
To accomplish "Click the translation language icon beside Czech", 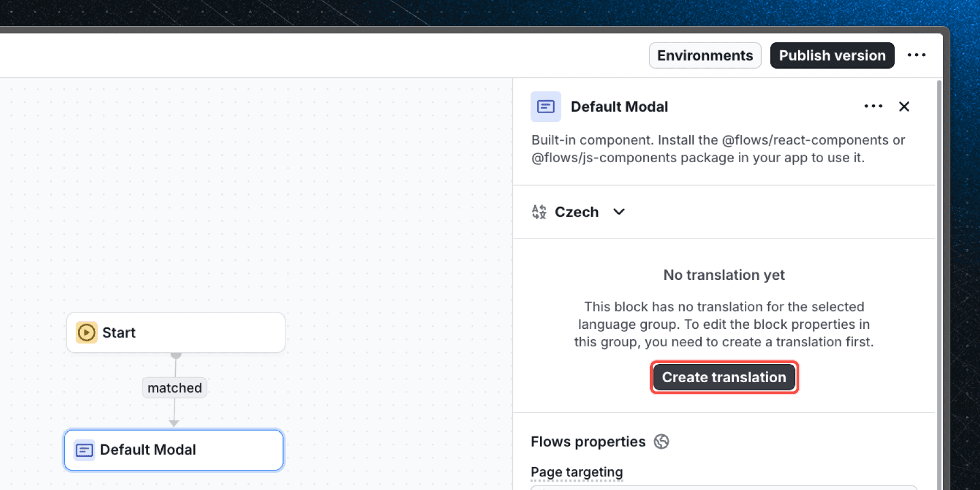I will coord(539,212).
